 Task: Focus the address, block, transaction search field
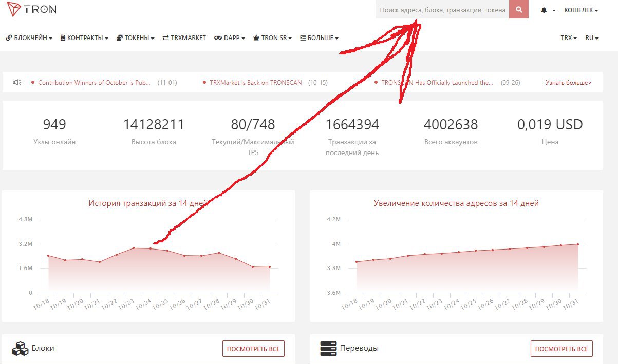click(x=442, y=10)
